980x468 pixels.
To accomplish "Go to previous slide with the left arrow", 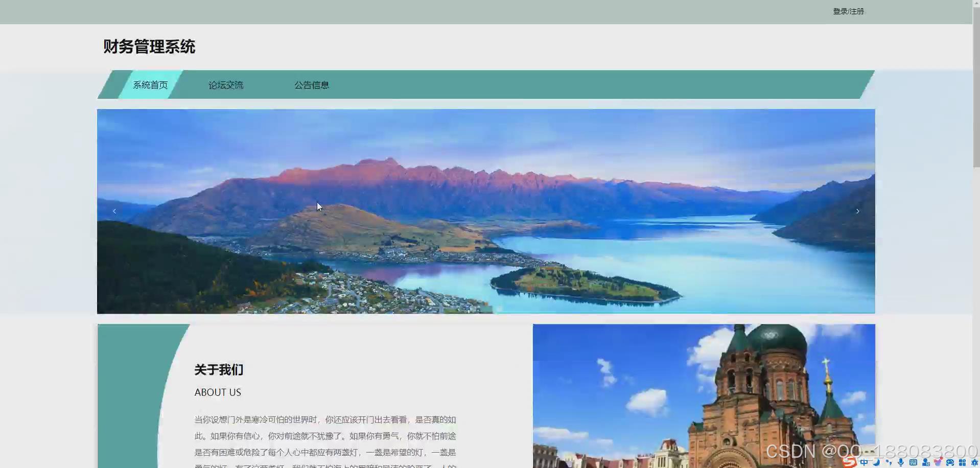I will [x=114, y=210].
